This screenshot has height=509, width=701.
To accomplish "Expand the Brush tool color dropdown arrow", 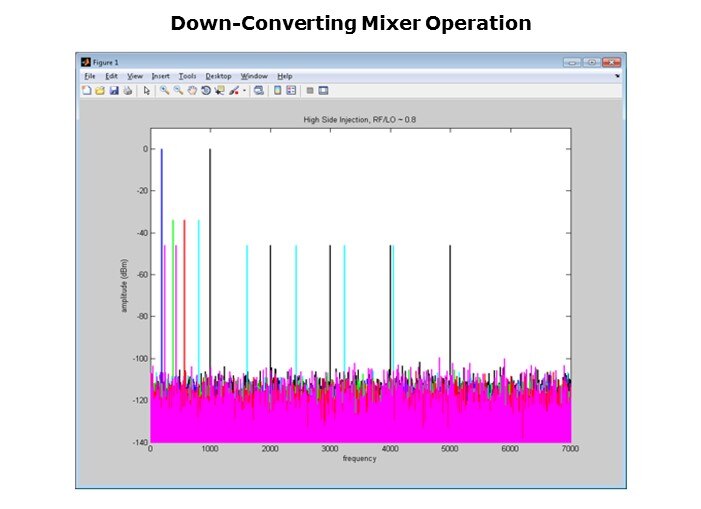I will tap(244, 90).
